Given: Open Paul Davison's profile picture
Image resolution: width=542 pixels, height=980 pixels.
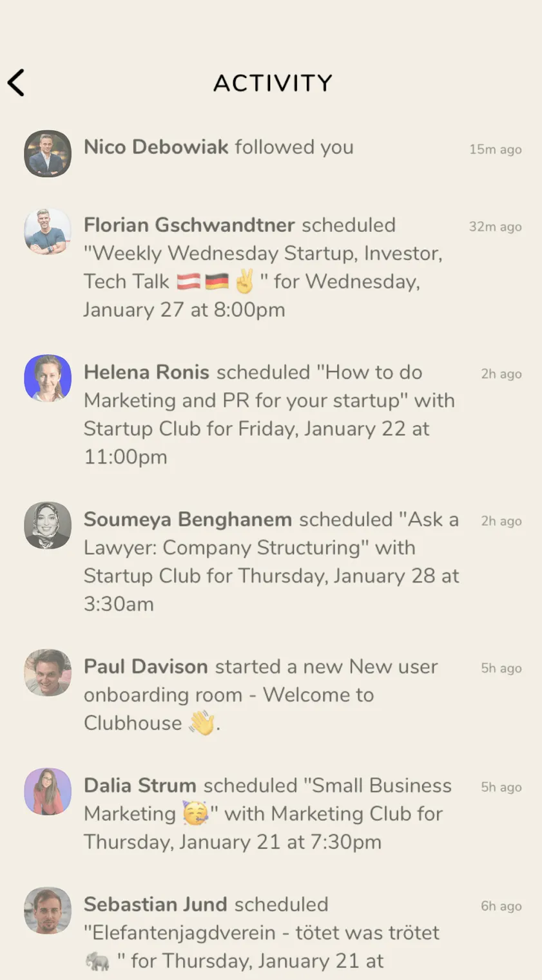Looking at the screenshot, I should point(48,673).
